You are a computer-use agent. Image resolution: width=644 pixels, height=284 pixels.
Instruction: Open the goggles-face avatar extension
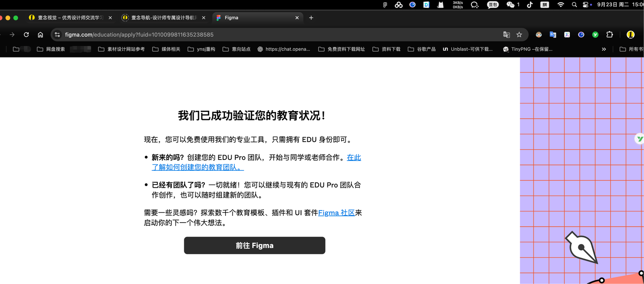click(x=538, y=34)
